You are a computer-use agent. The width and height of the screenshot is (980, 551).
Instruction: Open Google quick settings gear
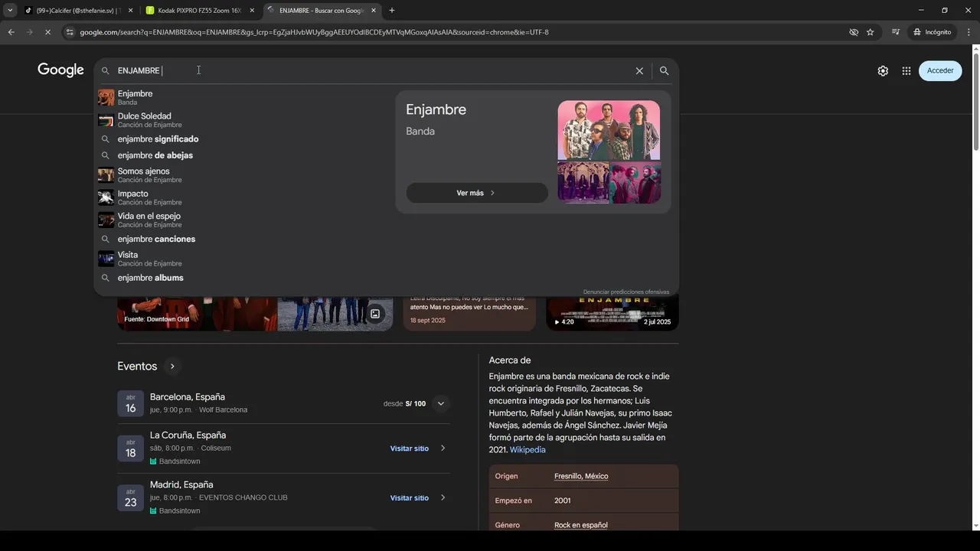point(883,70)
